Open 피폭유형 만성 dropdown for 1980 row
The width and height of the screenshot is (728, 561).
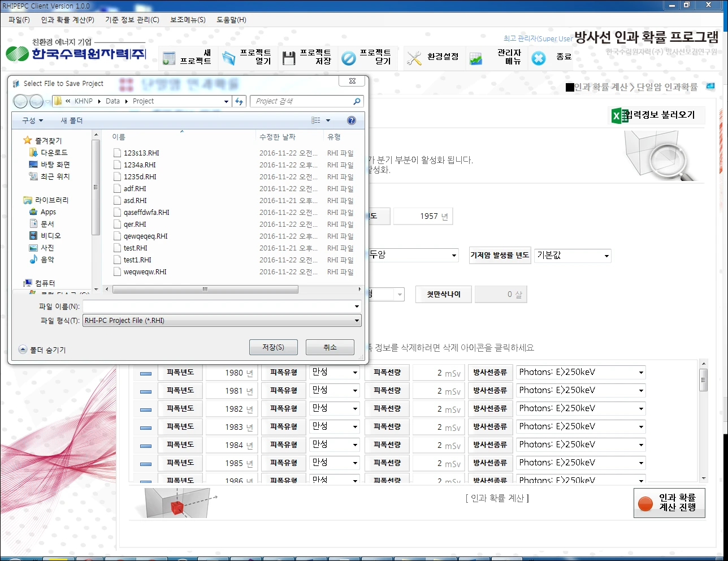(335, 373)
